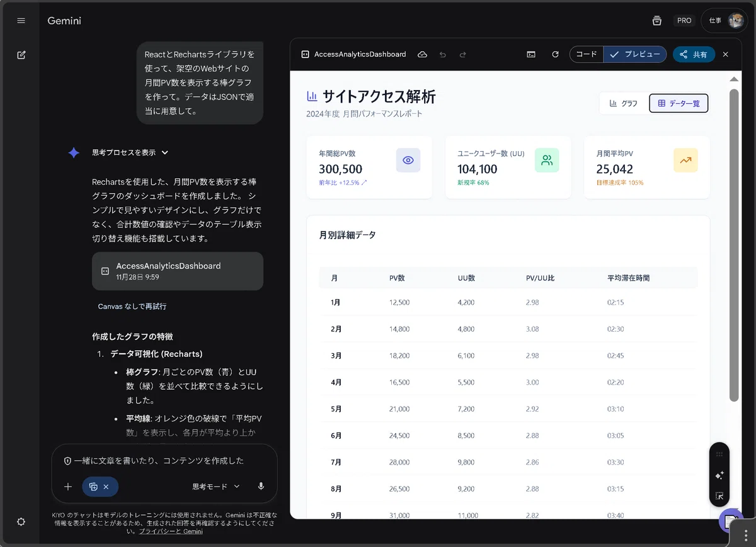Click the cloud save icon in canvas header
Viewport: 756px width, 547px height.
pyautogui.click(x=423, y=55)
